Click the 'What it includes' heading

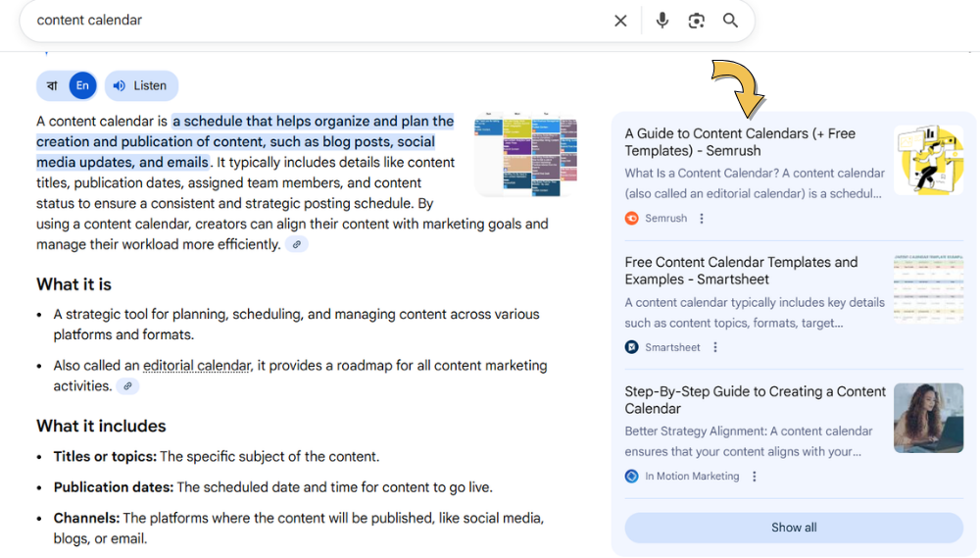tap(101, 426)
